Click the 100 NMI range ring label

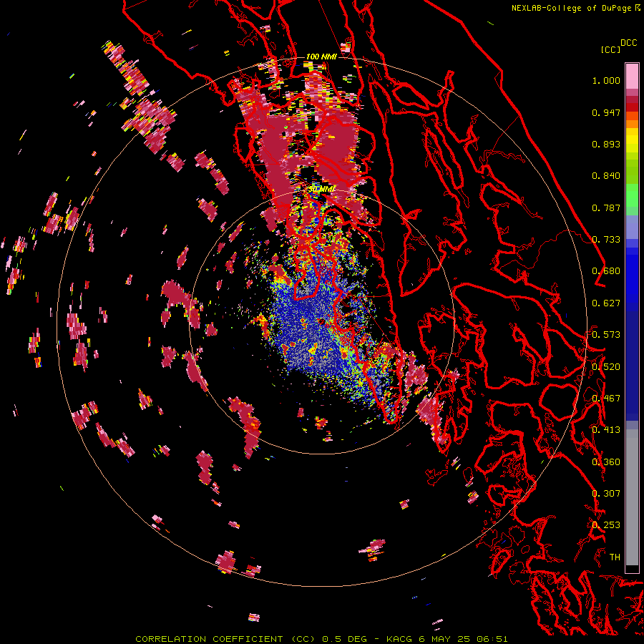point(321,57)
